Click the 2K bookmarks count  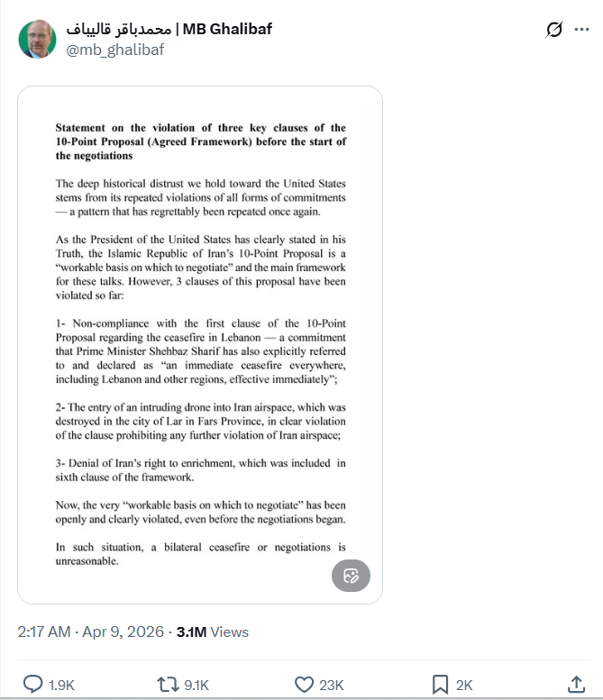pos(464,686)
